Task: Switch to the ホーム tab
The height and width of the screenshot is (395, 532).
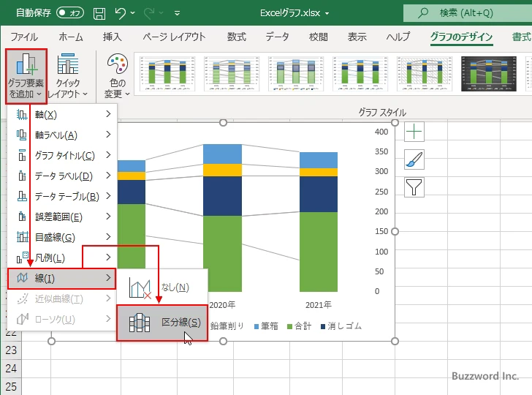Action: pos(71,37)
